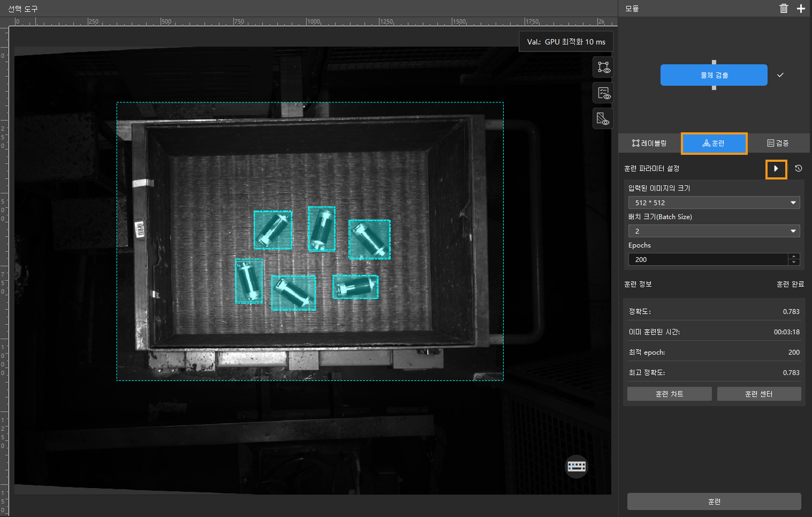The height and width of the screenshot is (517, 812).
Task: Select the 물체 검출 module block
Action: (714, 75)
